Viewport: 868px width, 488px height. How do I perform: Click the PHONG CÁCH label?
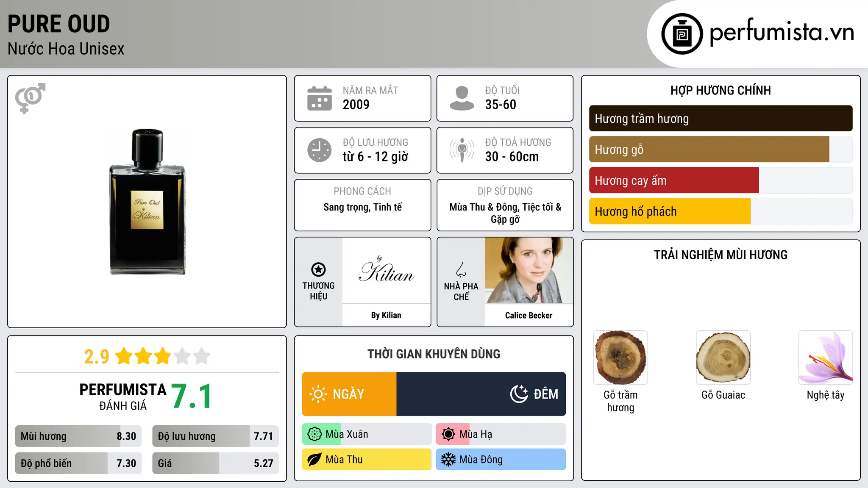(x=362, y=191)
